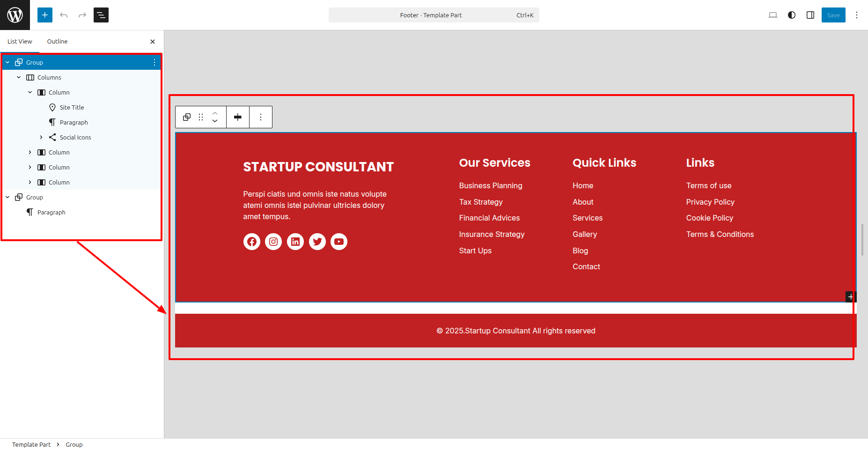Open the editor Options kebab menu

click(x=857, y=15)
